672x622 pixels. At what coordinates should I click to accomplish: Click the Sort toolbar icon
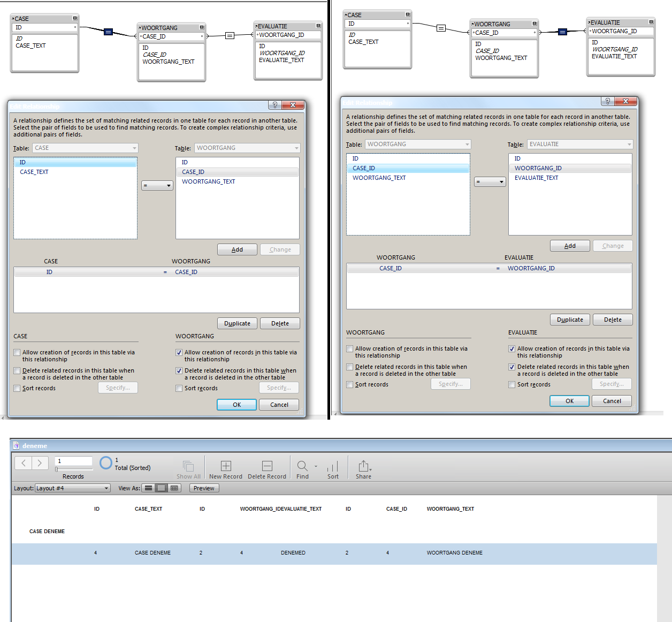pyautogui.click(x=333, y=466)
